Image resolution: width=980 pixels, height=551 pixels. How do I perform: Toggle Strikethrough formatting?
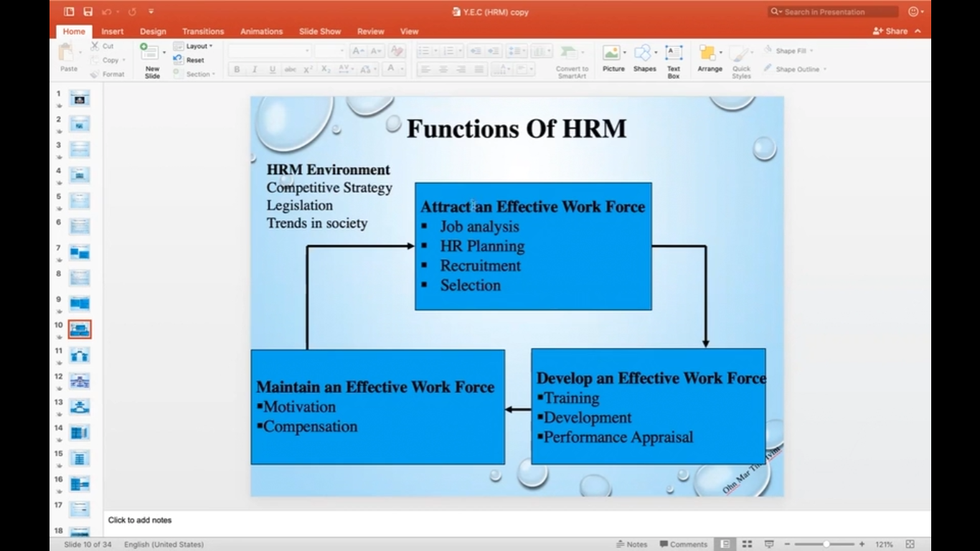click(290, 70)
